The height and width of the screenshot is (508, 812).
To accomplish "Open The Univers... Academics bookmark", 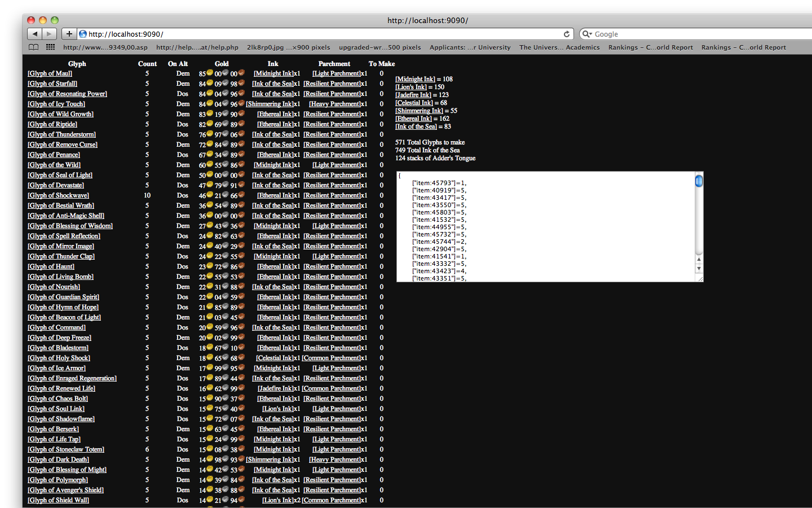I will click(559, 47).
